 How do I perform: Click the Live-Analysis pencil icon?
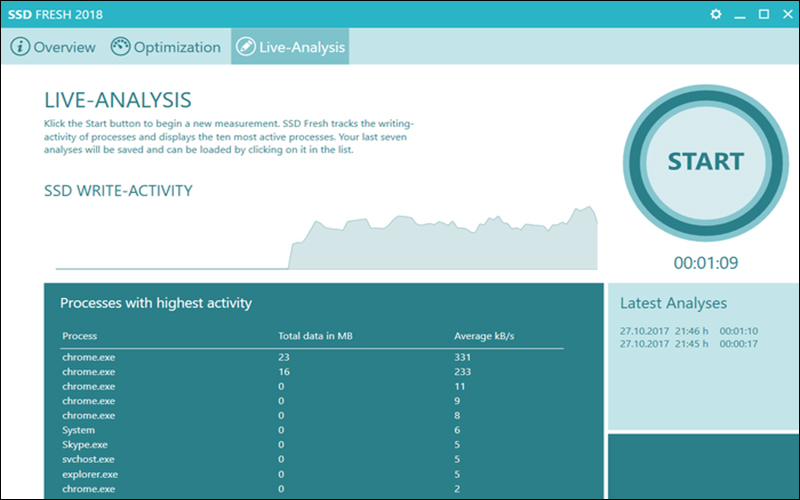[x=245, y=47]
